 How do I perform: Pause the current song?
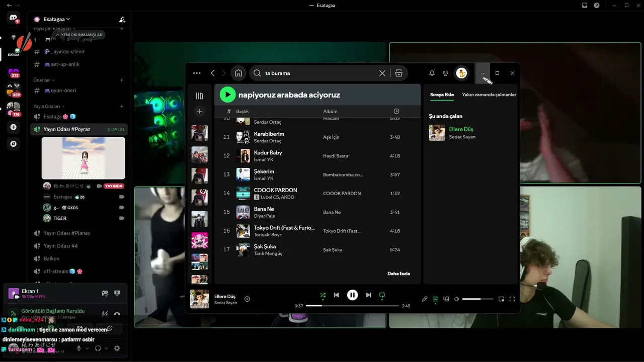pos(352,295)
